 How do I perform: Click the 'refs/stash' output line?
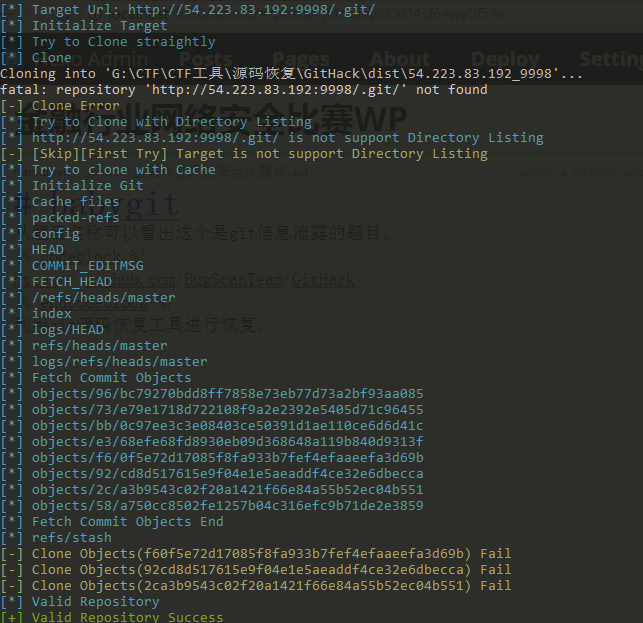(x=71, y=538)
